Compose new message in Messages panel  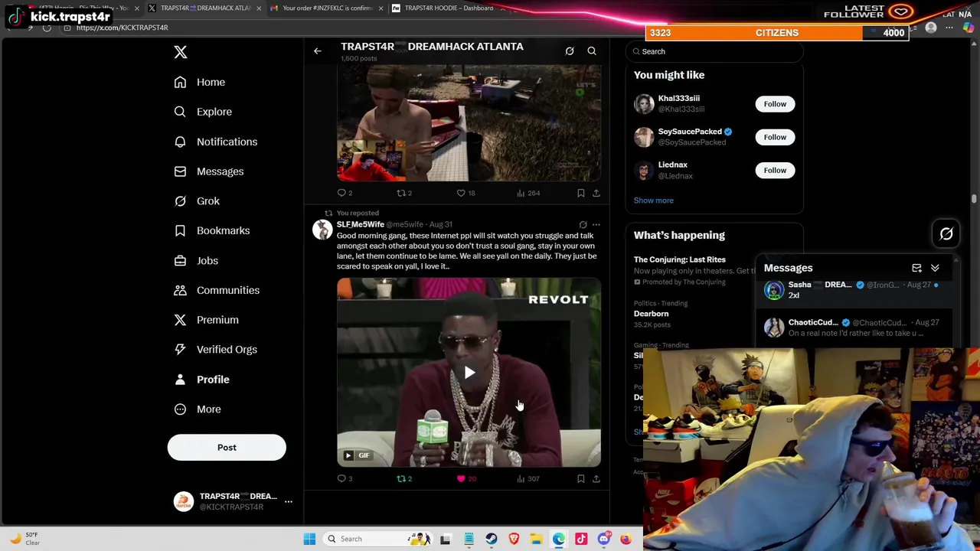click(916, 269)
